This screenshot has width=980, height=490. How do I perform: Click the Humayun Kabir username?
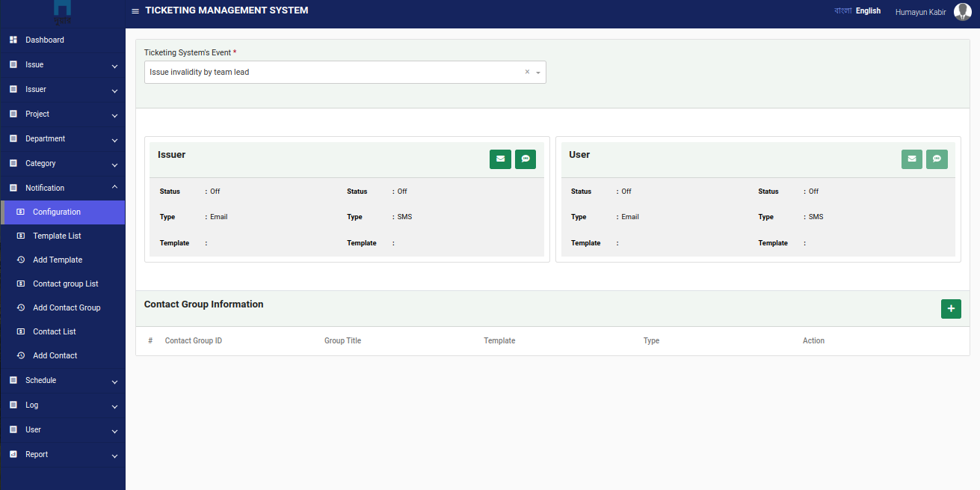coord(921,12)
